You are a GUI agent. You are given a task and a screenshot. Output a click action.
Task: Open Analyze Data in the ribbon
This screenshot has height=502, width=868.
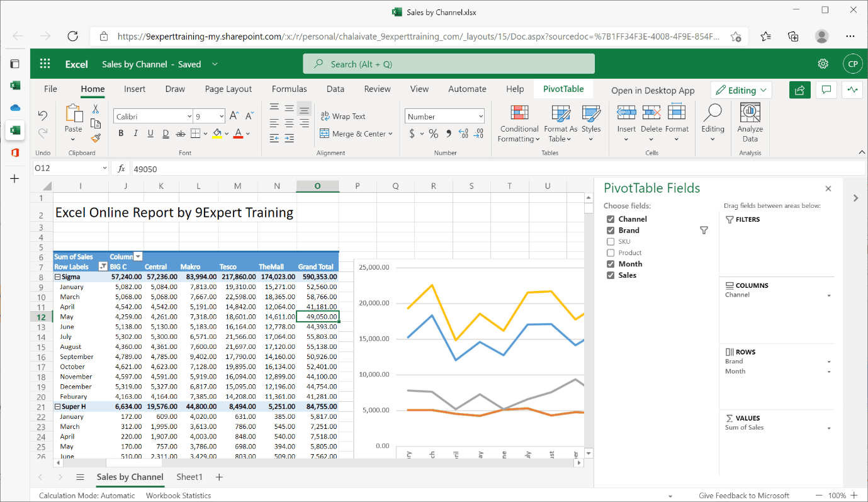click(749, 123)
